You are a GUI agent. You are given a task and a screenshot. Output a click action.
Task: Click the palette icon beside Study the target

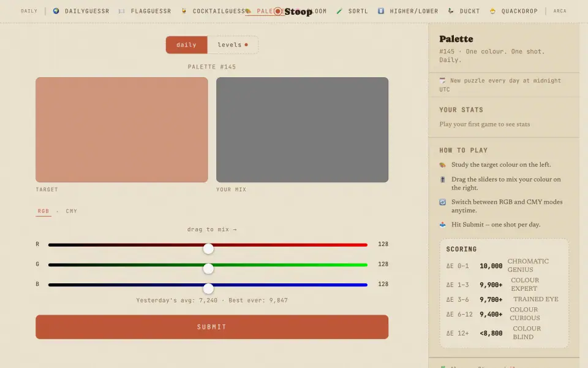click(442, 165)
